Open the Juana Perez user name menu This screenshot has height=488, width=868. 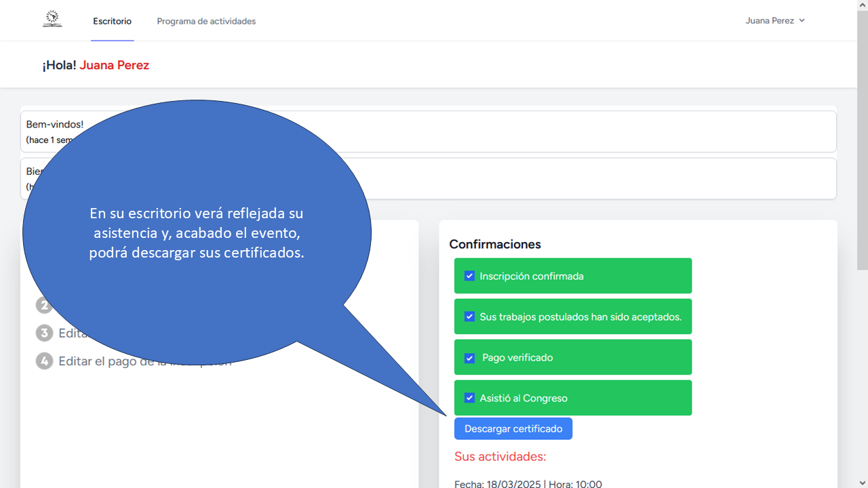pos(769,21)
